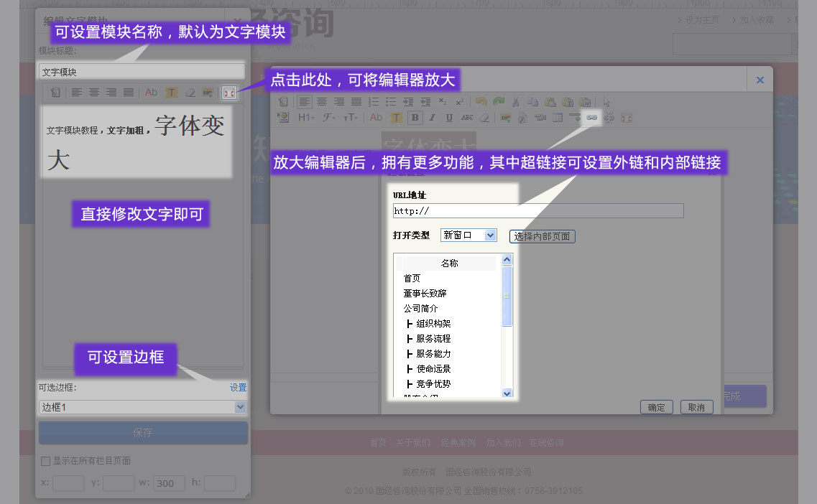Click the page list vertical scrollbar thumb
This screenshot has width=817, height=504.
507,295
